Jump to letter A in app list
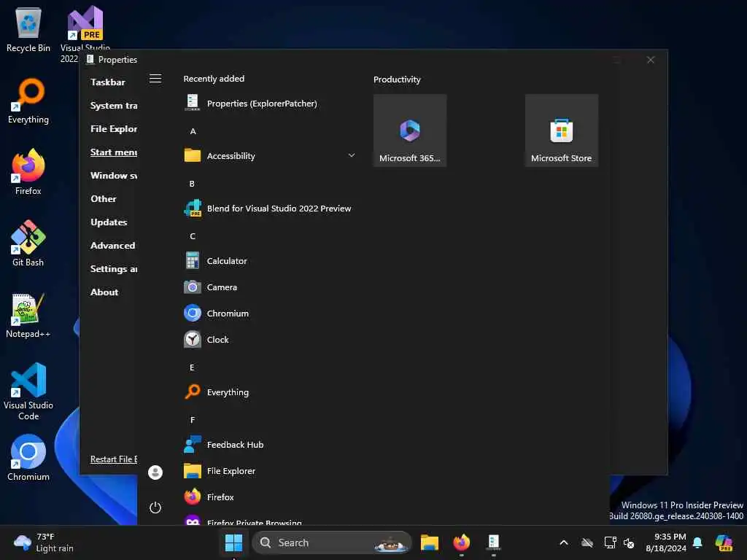Screen dimensions: 747x560 (x=193, y=131)
